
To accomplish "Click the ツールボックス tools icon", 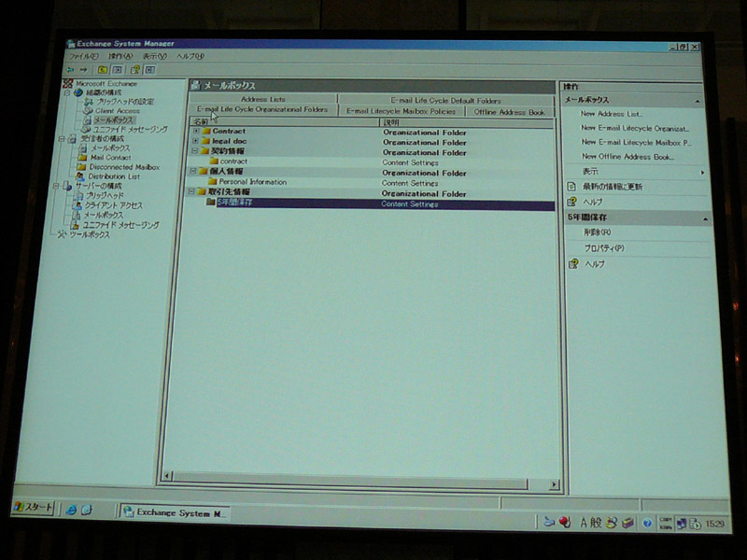I will [x=62, y=235].
